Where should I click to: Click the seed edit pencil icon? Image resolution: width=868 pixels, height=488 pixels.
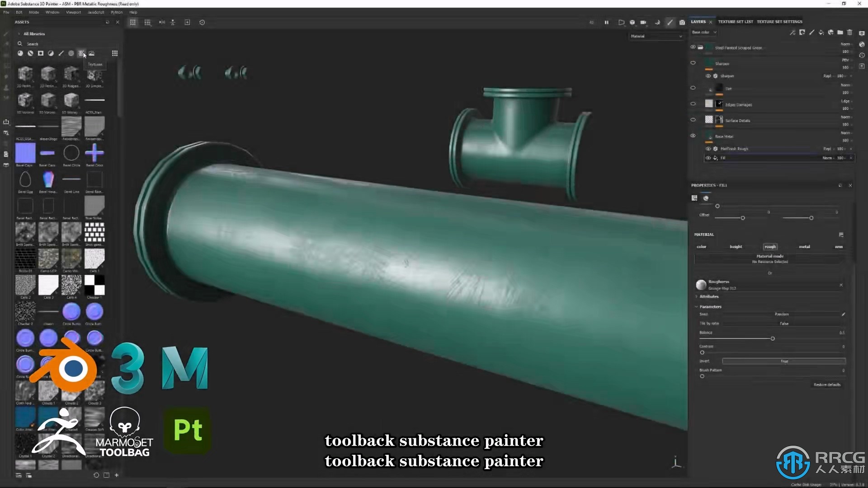[x=843, y=314]
